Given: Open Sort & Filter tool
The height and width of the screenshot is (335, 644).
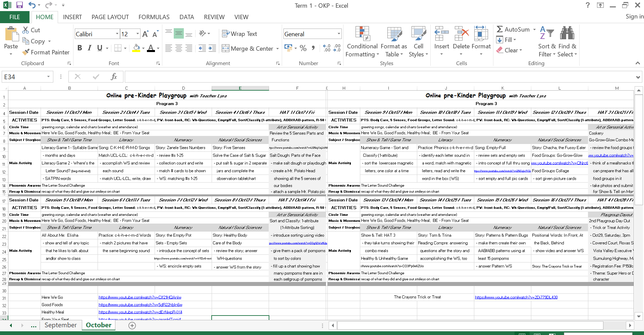Looking at the screenshot, I should (547, 42).
